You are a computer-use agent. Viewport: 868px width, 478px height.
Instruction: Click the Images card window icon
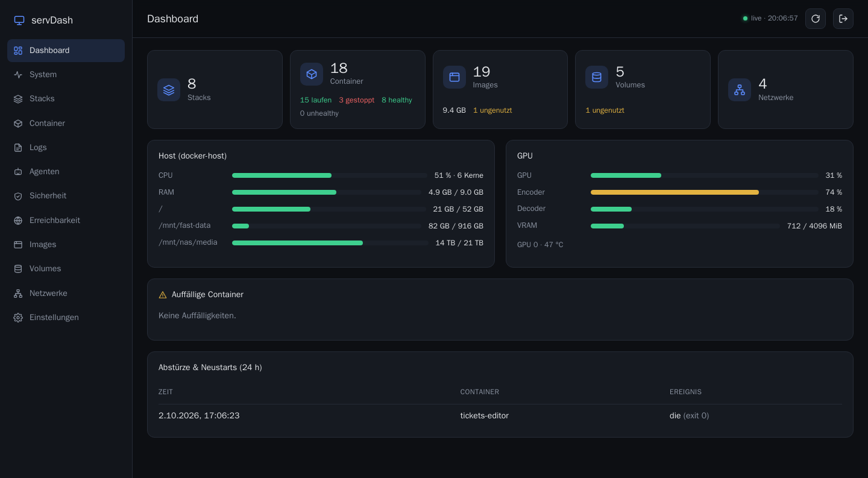[454, 77]
